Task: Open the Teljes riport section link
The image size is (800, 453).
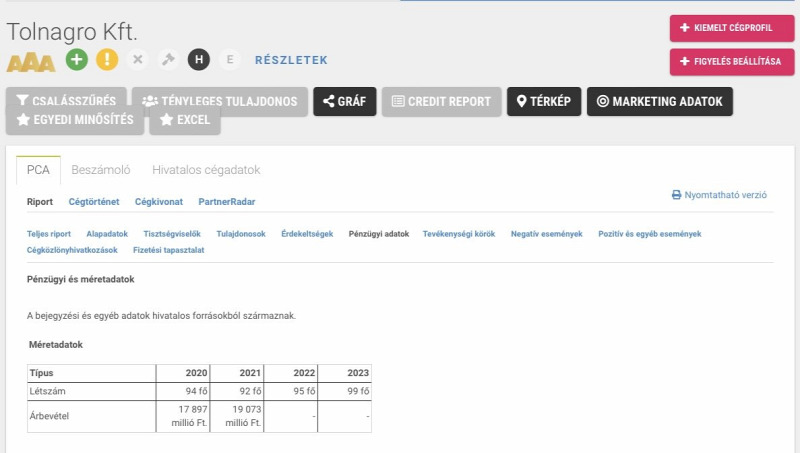Action: [49, 234]
